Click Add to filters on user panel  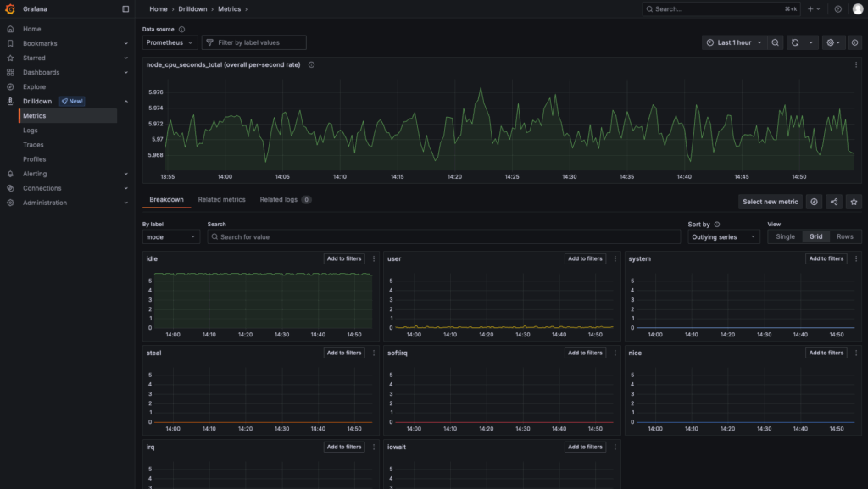coord(585,258)
